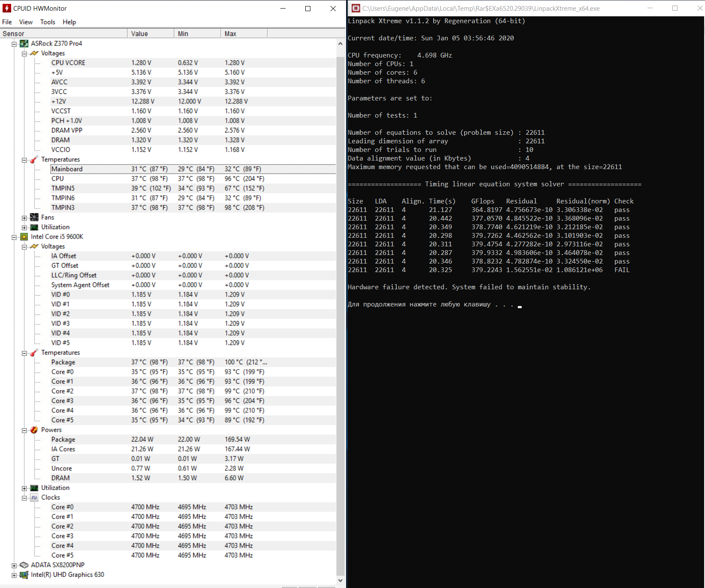Click the HWMonitor scrollbar down arrow
Screen dimensions: 705x588
click(x=340, y=580)
